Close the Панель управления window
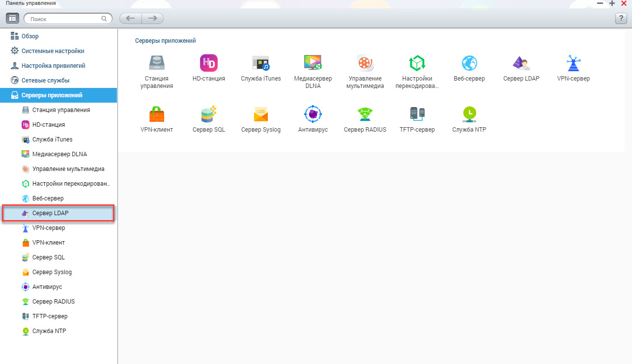Image resolution: width=632 pixels, height=364 pixels. (x=624, y=3)
